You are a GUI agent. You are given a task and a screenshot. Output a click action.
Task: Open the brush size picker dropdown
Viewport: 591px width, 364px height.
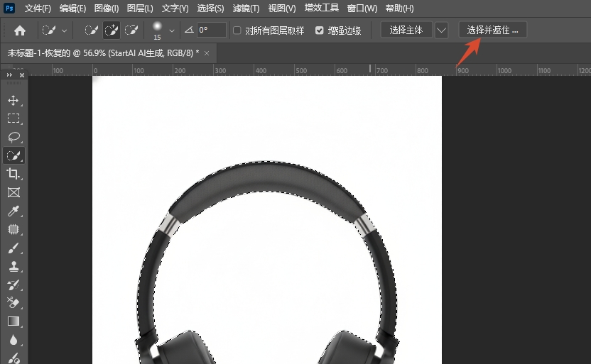[171, 31]
